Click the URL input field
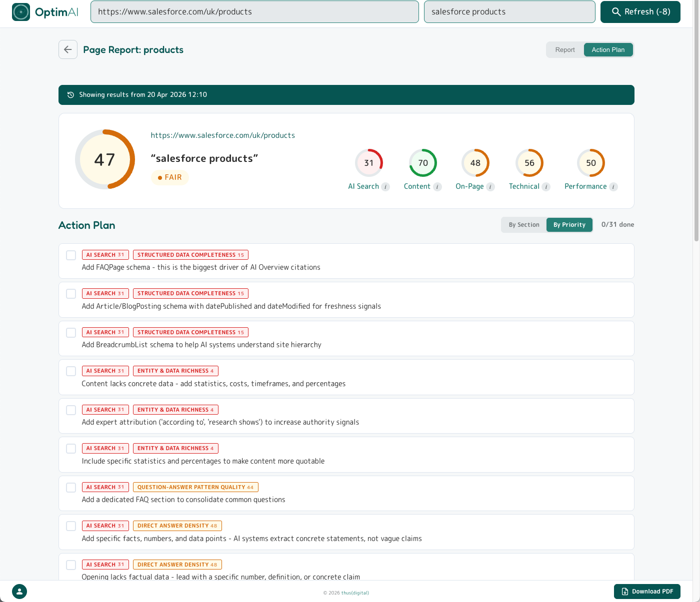The height and width of the screenshot is (602, 700). tap(254, 12)
